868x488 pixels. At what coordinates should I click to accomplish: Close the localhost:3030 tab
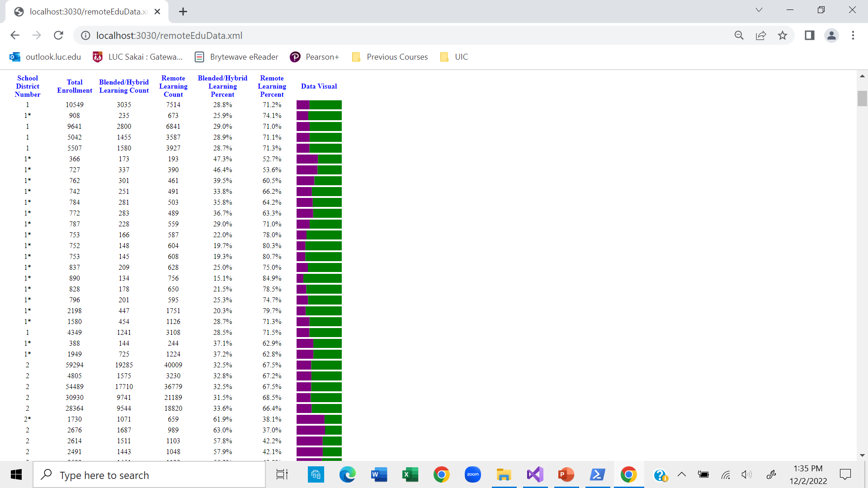click(x=157, y=12)
